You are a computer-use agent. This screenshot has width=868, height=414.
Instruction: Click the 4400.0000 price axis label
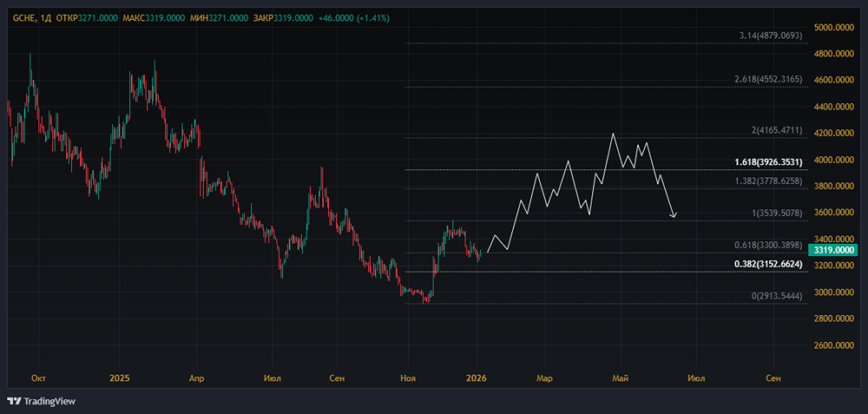click(x=833, y=107)
